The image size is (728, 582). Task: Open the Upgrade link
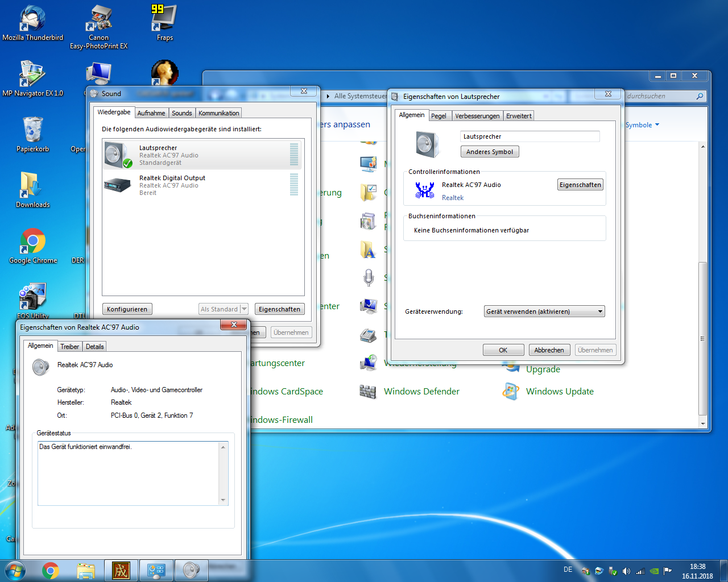point(543,369)
